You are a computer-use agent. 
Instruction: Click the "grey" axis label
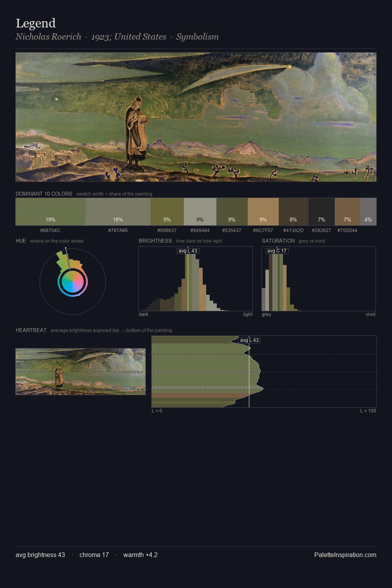267,314
